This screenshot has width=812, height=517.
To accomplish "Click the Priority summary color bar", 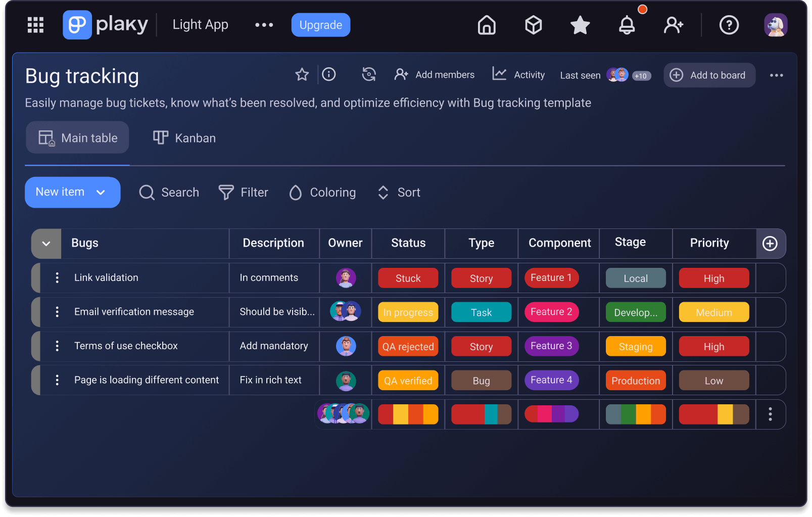I will (x=713, y=414).
